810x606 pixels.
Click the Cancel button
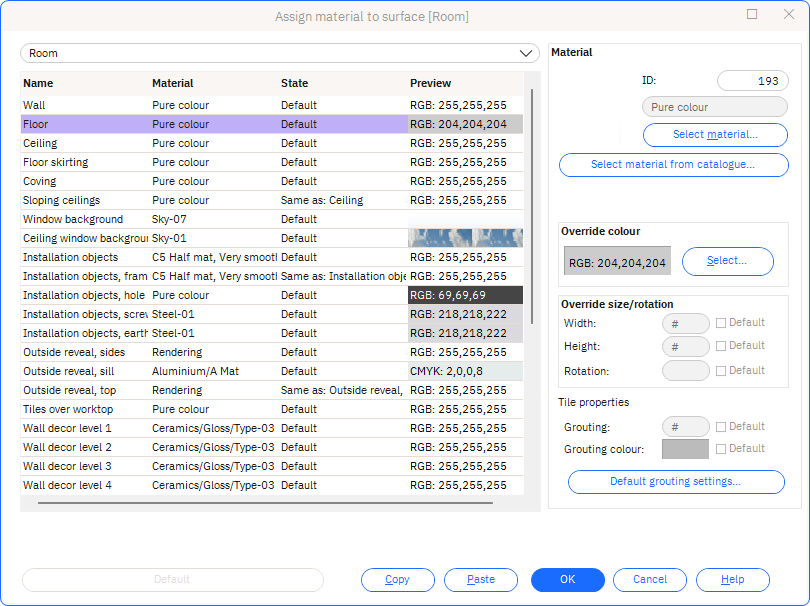pos(650,579)
